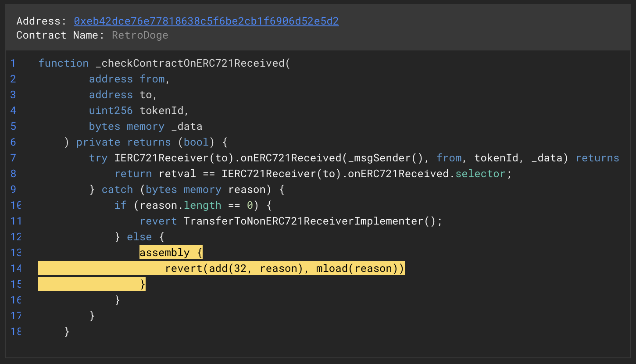Click the highlighted 'assembly {' statement
Image resolution: width=636 pixels, height=364 pixels.
pos(171,253)
